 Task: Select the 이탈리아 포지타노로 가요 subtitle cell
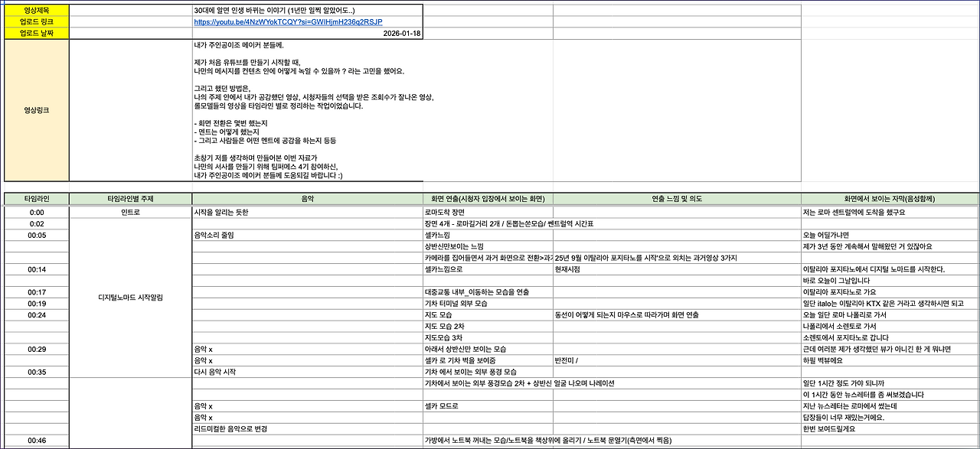coord(890,292)
